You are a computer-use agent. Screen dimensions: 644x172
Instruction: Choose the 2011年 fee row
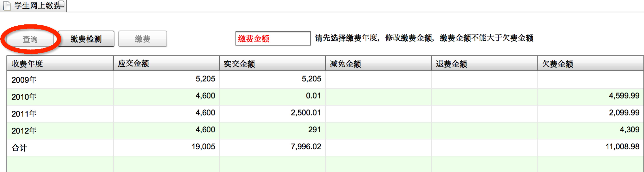24,114
